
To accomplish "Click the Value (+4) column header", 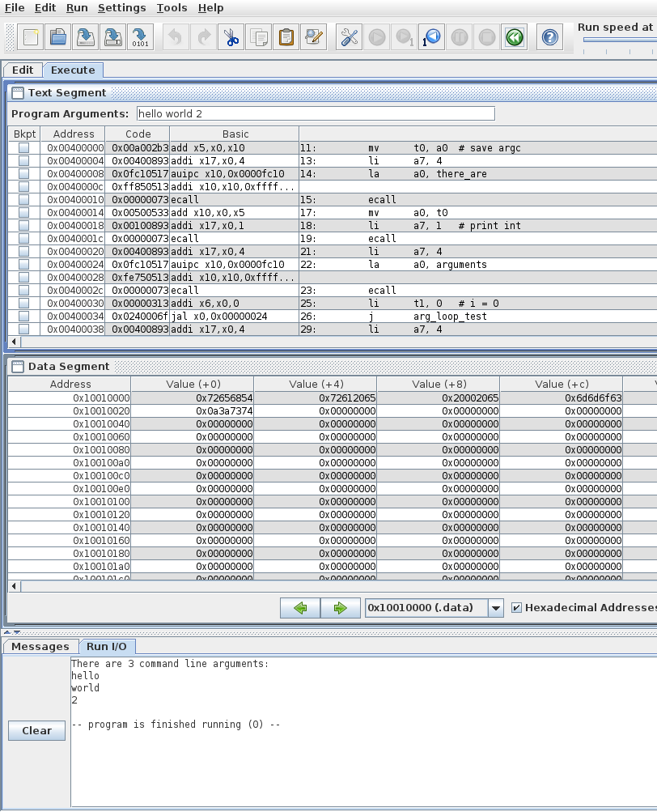I will (x=316, y=385).
